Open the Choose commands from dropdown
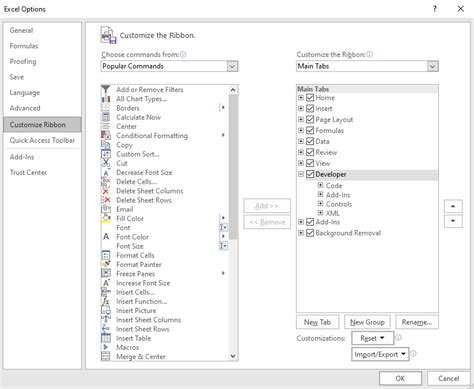Screen dimensions: 474x389 [x=232, y=66]
